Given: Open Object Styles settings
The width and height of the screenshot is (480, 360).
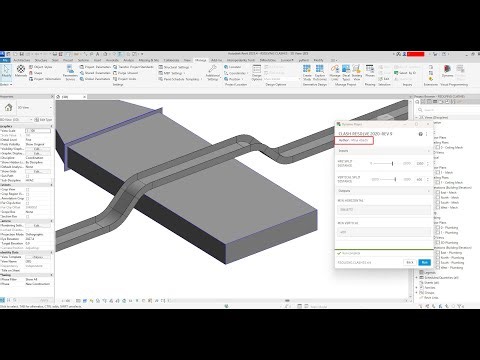Looking at the screenshot, I should click(x=40, y=67).
